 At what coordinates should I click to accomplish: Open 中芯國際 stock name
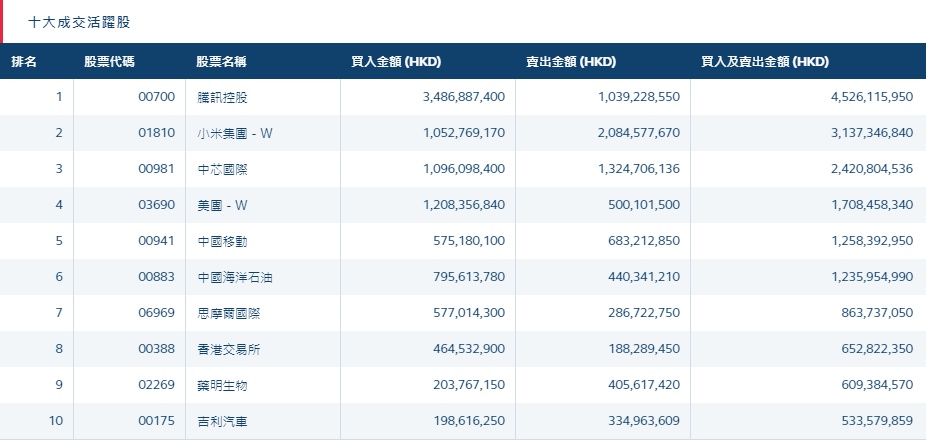coord(222,169)
